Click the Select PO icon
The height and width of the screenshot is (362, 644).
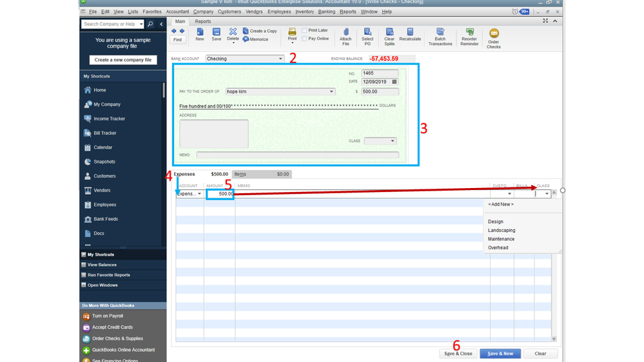[367, 37]
